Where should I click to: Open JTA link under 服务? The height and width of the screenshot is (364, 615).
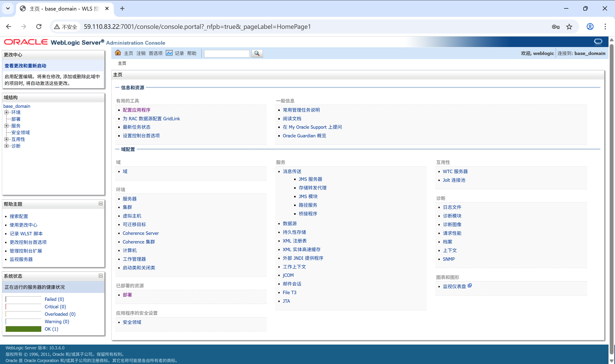[286, 301]
